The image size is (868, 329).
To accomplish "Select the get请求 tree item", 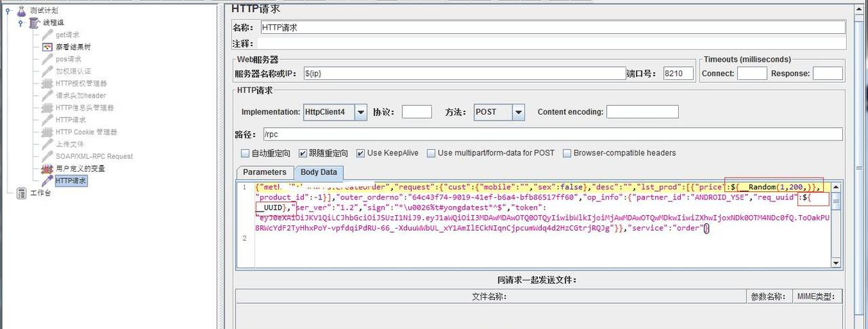I will click(x=67, y=35).
